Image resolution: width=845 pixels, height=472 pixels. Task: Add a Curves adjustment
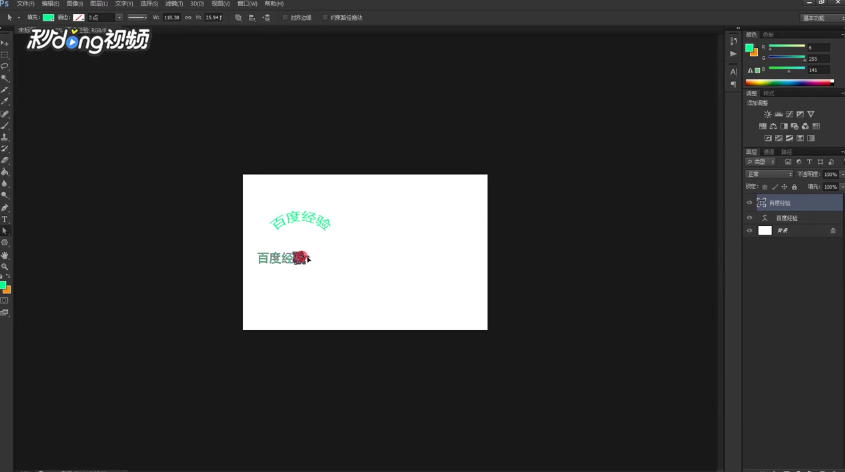(789, 114)
